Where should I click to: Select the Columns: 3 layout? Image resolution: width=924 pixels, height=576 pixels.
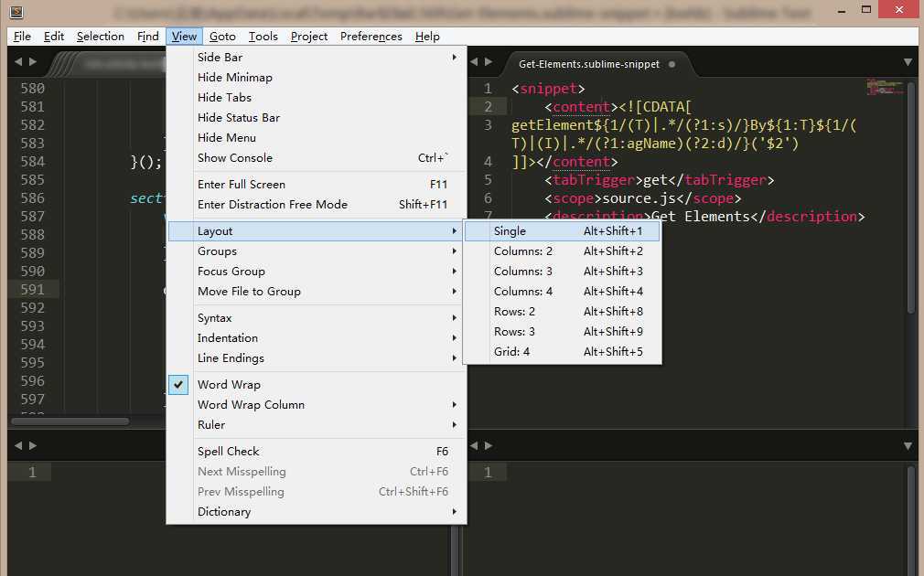coord(563,271)
